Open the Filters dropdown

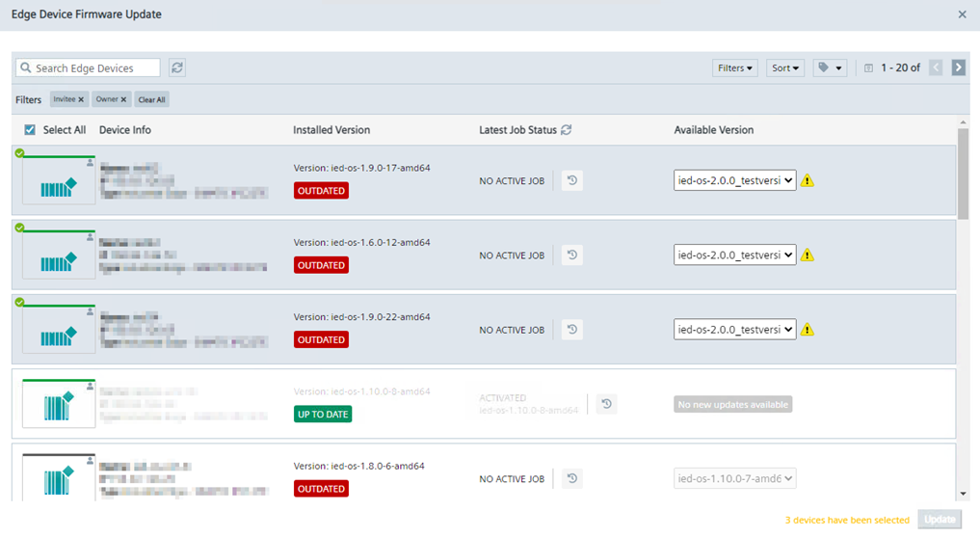coord(735,67)
